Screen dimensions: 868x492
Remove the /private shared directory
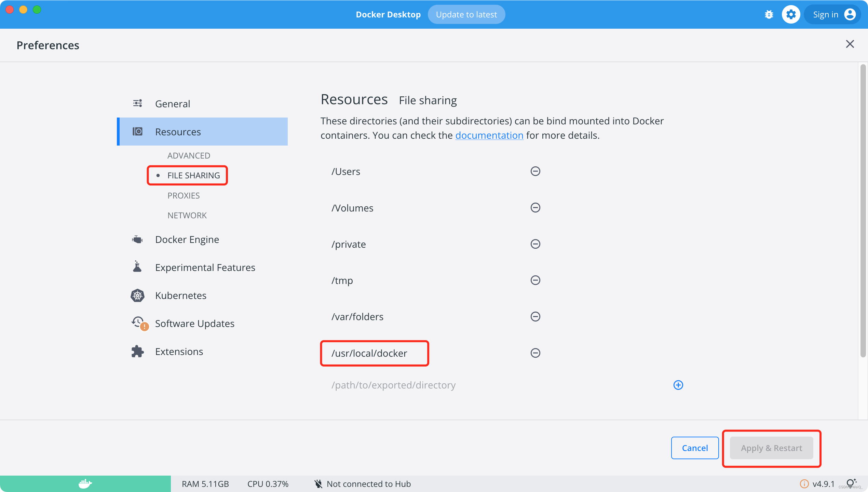point(535,244)
